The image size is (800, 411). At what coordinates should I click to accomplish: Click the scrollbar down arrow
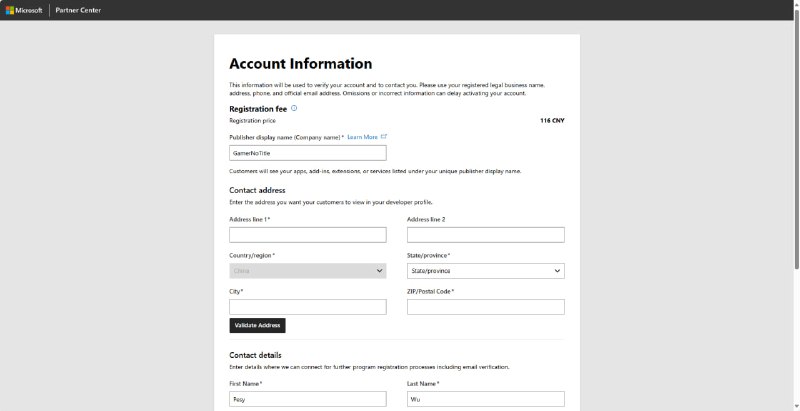click(796, 406)
